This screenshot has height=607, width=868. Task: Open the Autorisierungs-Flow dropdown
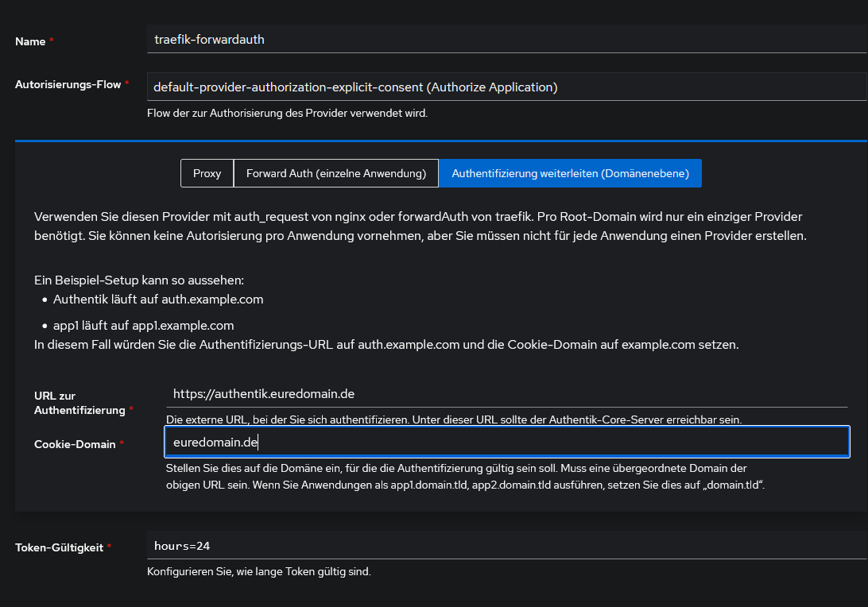click(506, 87)
